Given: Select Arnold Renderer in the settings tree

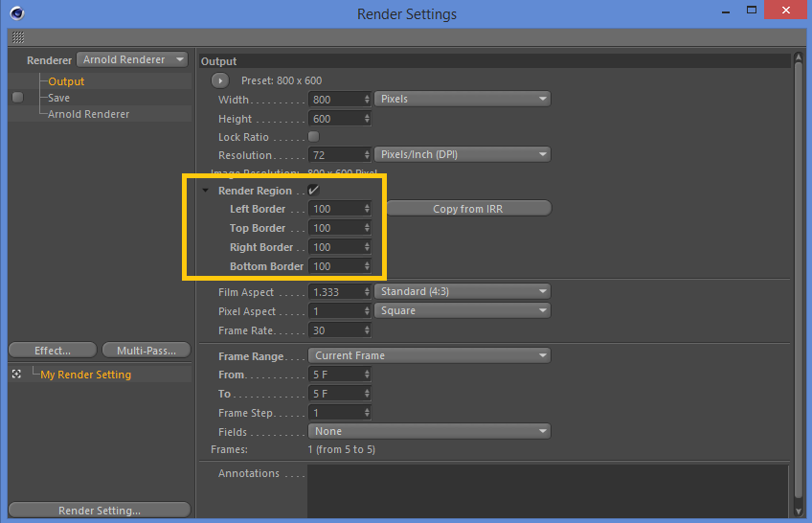Looking at the screenshot, I should pyautogui.click(x=88, y=114).
